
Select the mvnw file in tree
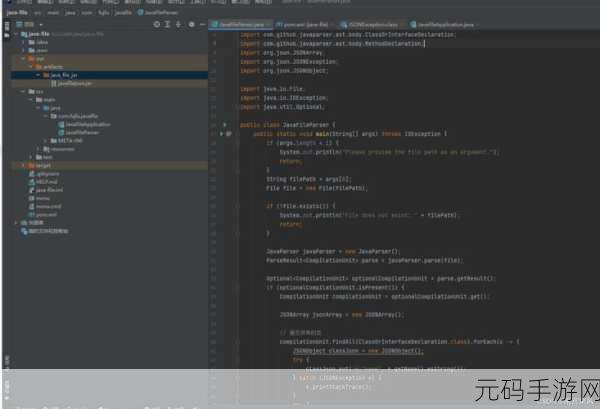click(42, 198)
